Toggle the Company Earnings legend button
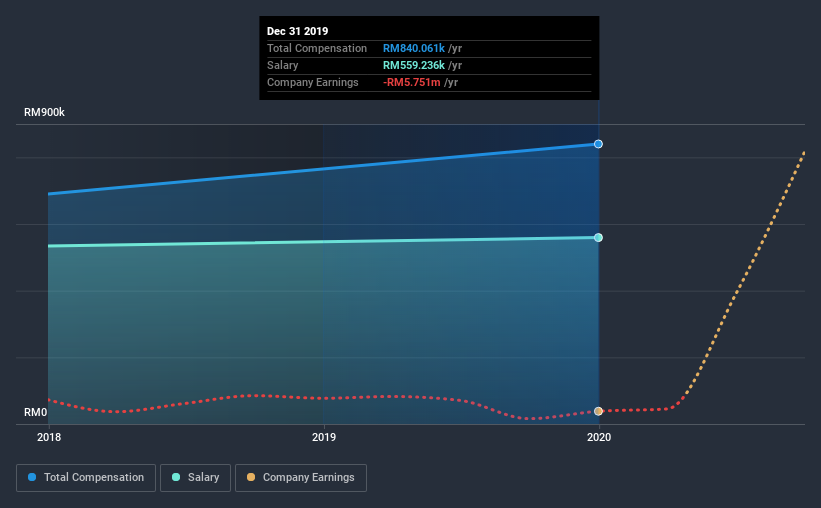The width and height of the screenshot is (821, 508). coord(301,478)
